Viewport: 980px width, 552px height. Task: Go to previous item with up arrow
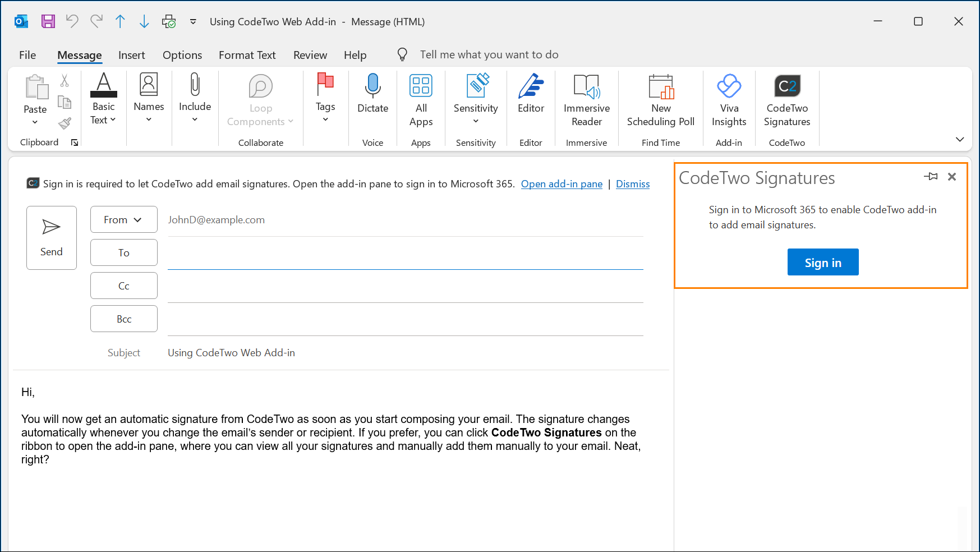(120, 21)
